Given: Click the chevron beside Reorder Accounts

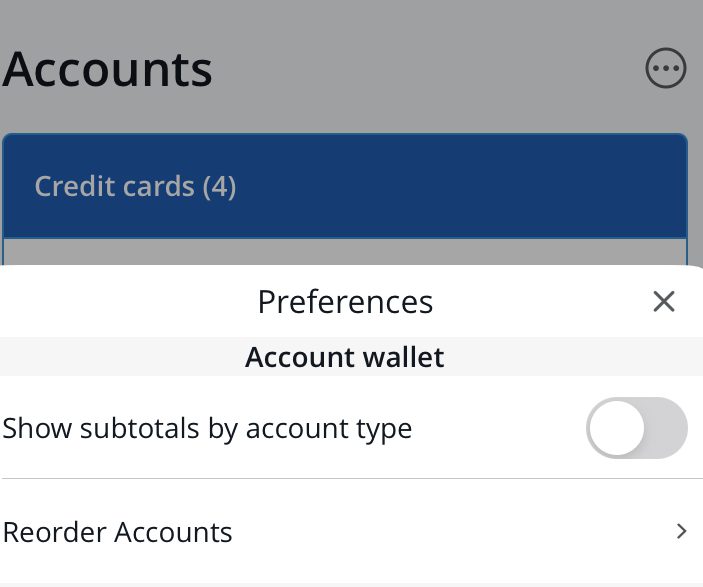Looking at the screenshot, I should coord(682,531).
